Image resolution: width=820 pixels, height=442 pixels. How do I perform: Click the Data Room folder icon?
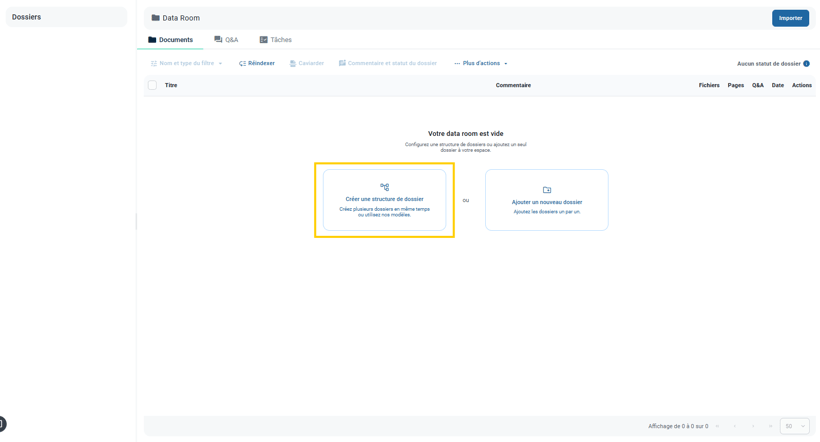[x=155, y=18]
